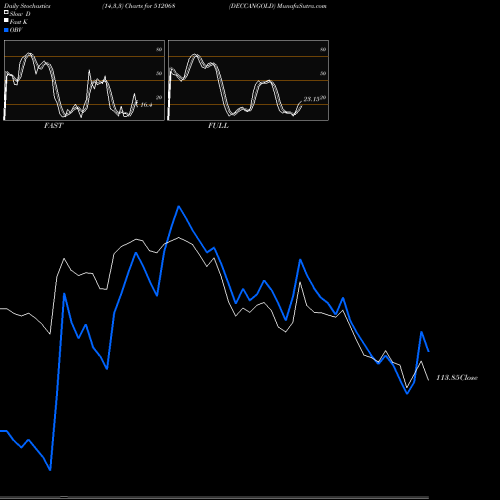Click the Slow D legend swatch
The height and width of the screenshot is (500, 500).
6,12
